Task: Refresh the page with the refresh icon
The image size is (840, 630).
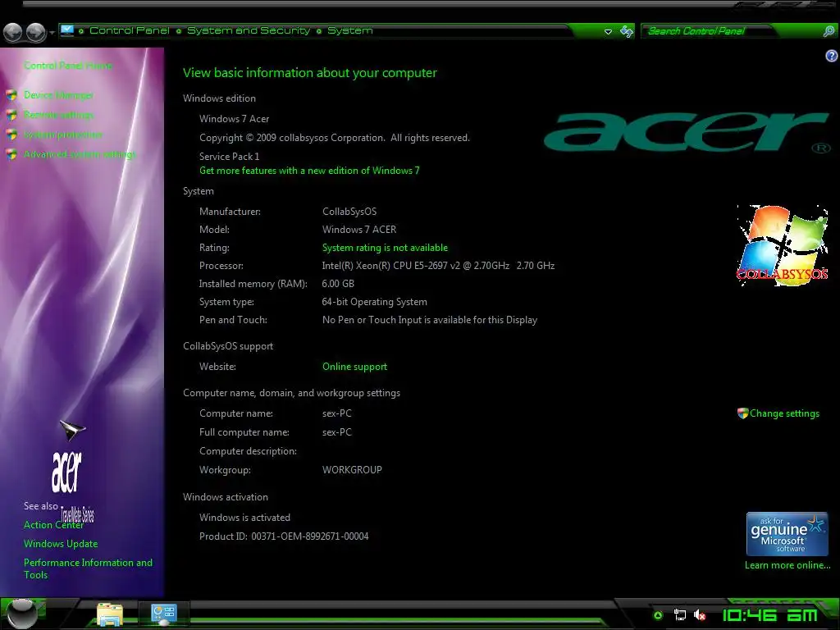Action: coord(626,31)
